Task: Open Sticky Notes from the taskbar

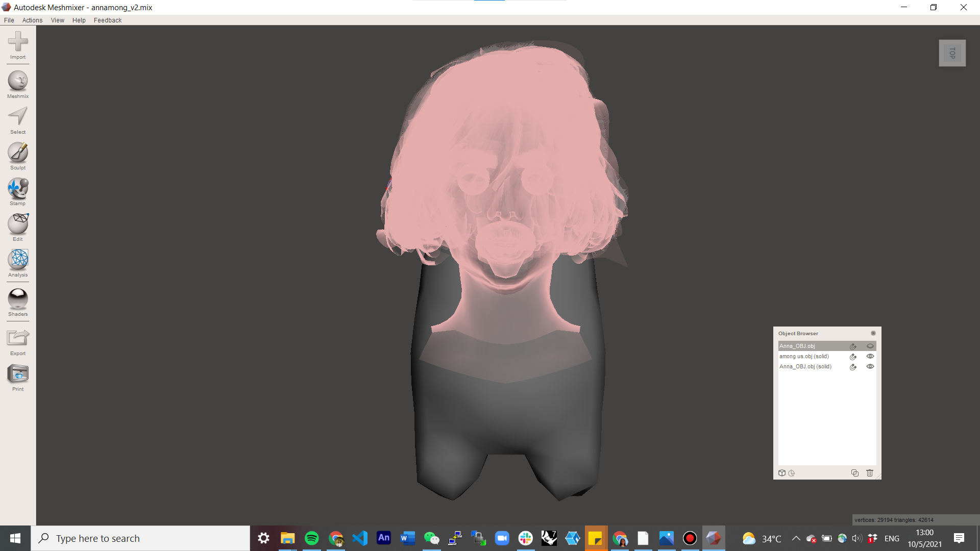Action: 596,538
